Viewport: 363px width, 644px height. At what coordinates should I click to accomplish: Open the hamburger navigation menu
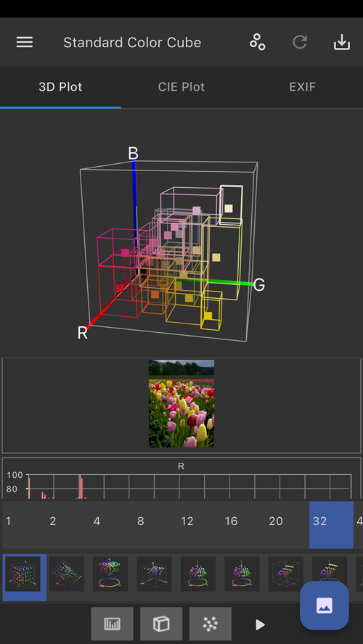(25, 42)
